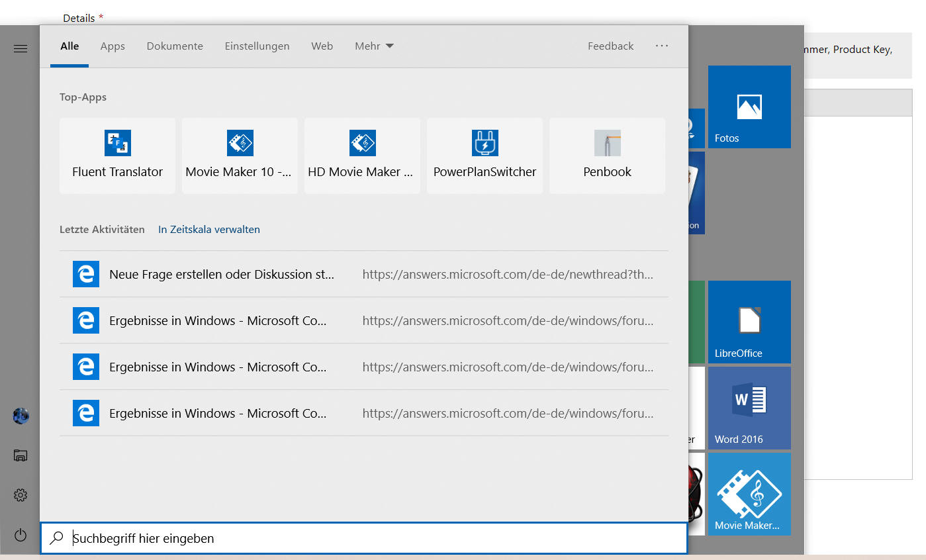
Task: Open the Word 2016 tile
Action: (x=749, y=408)
